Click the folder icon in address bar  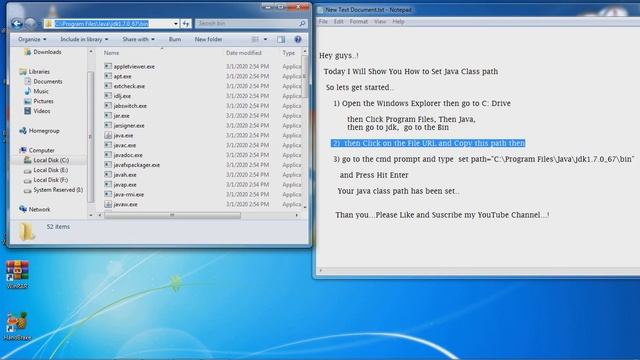coord(49,24)
